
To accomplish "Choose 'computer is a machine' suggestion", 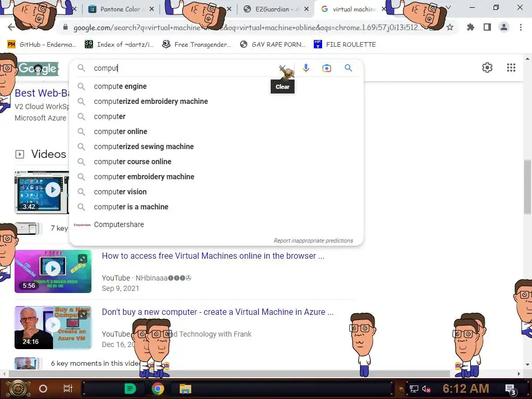I will point(216,207).
